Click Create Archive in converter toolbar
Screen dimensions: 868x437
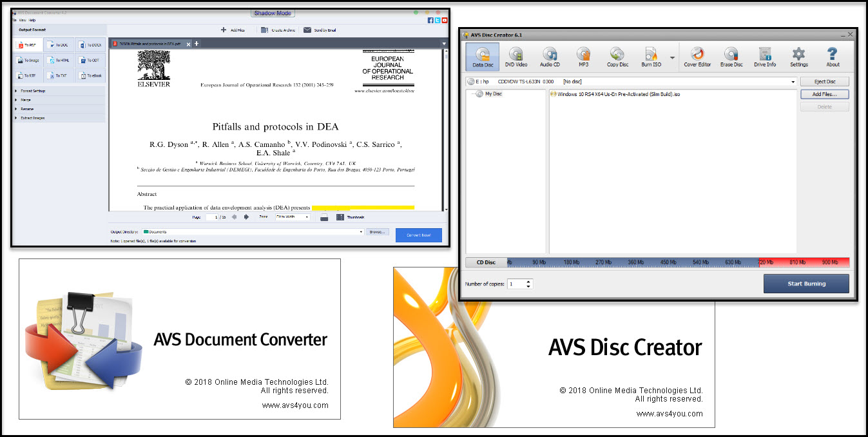pos(278,30)
